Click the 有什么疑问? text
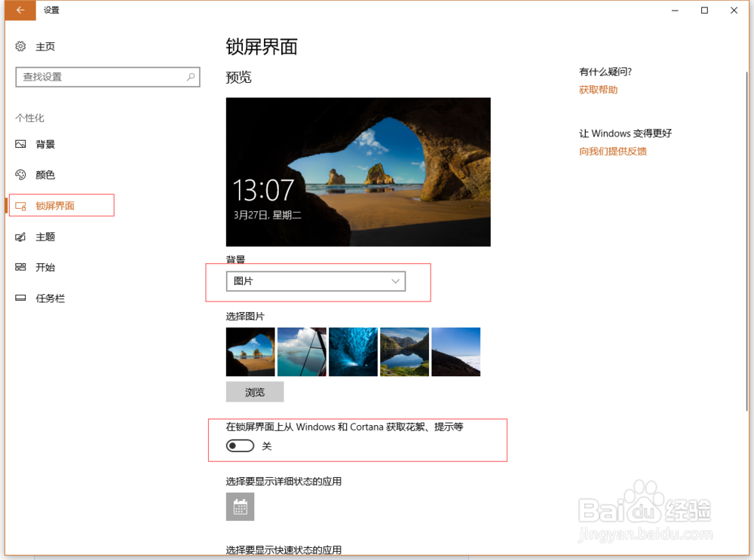Viewport: 754px width, 560px height. pyautogui.click(x=605, y=72)
